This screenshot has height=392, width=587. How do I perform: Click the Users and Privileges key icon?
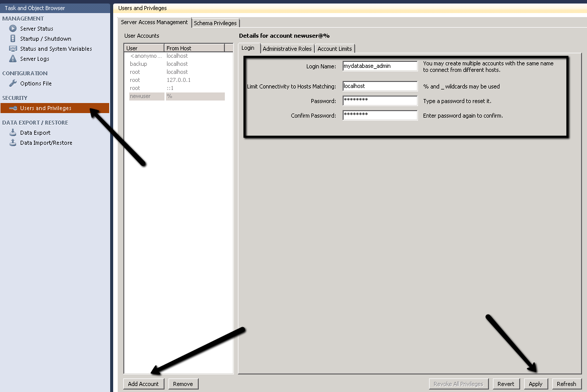(x=13, y=108)
